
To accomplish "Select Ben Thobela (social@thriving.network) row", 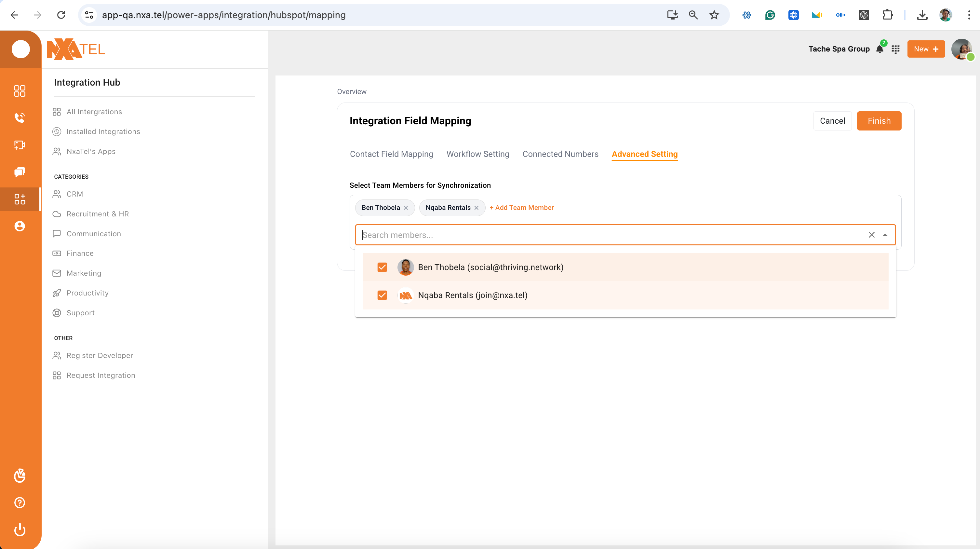I will (625, 267).
